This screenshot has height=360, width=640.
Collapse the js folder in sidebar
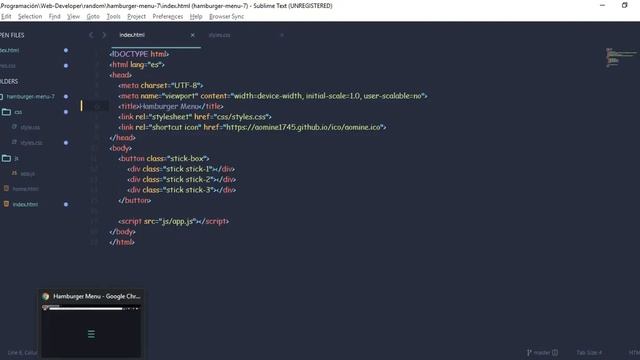[17, 158]
